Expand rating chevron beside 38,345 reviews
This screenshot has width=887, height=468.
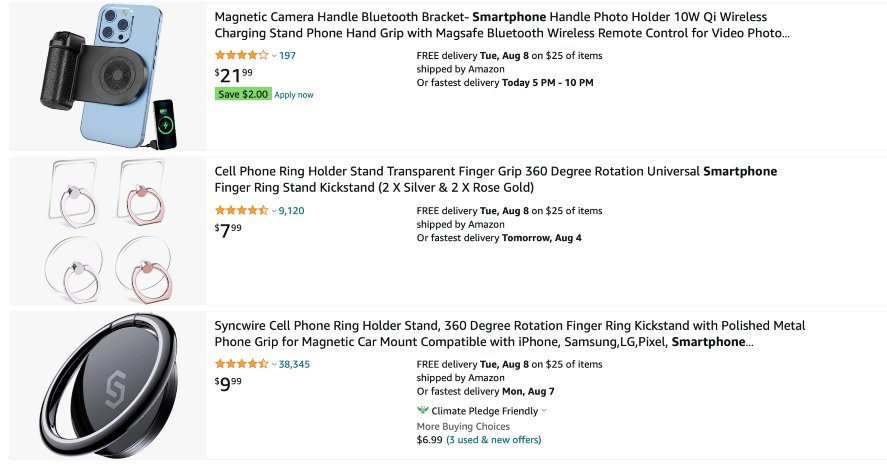click(274, 365)
